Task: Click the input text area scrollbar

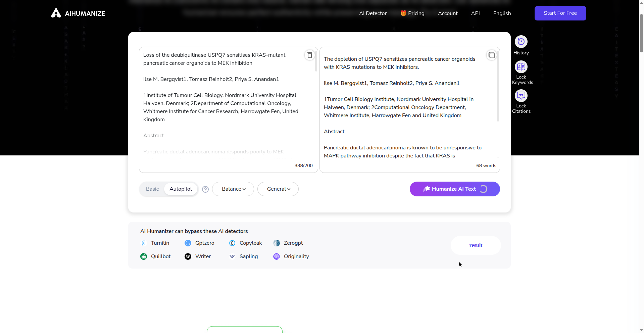Action: pyautogui.click(x=316, y=61)
